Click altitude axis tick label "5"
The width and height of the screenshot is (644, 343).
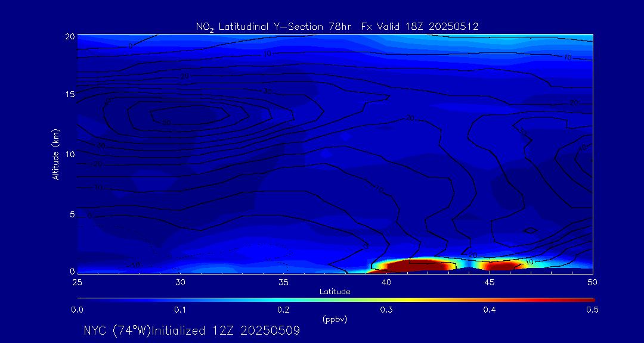[72, 214]
